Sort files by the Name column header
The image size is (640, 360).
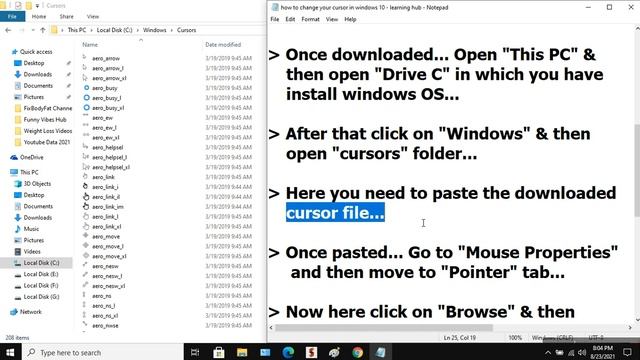[x=90, y=44]
